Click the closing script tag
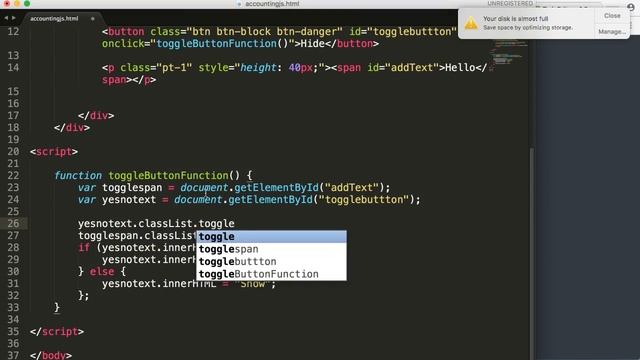This screenshot has height=360, width=640. coord(57,331)
